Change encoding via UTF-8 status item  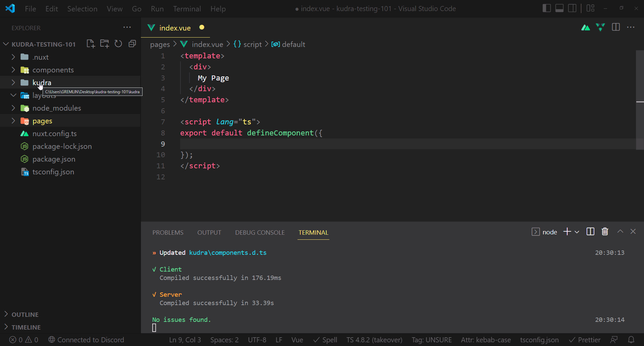click(x=257, y=340)
